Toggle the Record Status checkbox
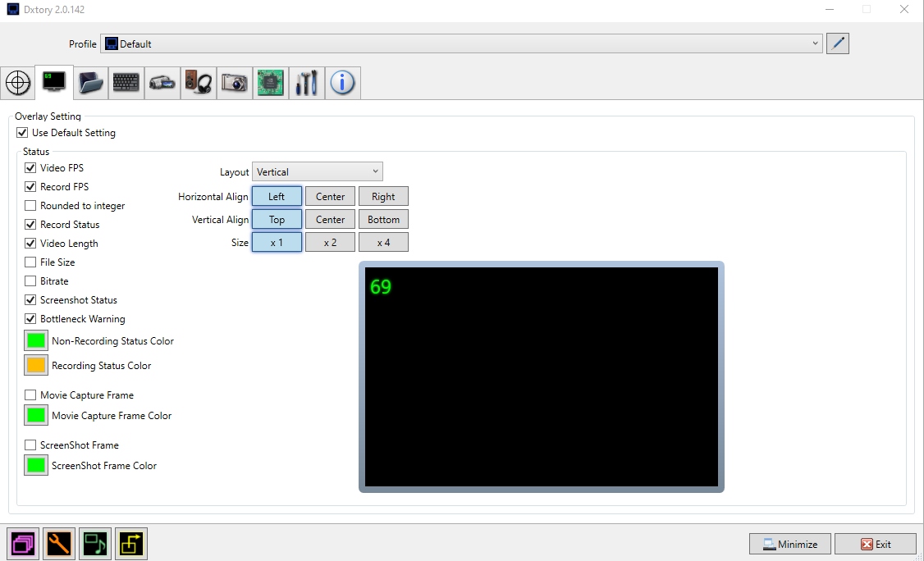924x561 pixels. tap(30, 225)
